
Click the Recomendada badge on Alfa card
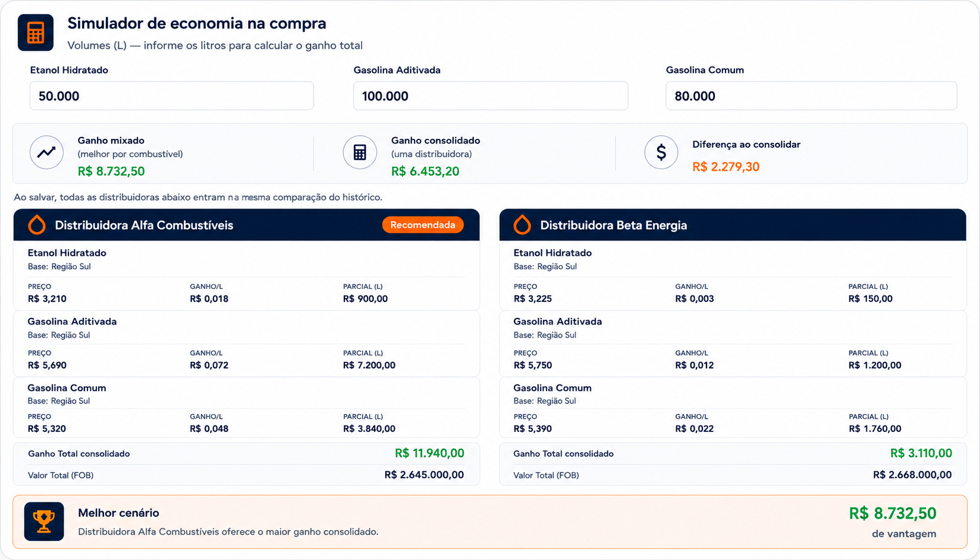(x=423, y=225)
